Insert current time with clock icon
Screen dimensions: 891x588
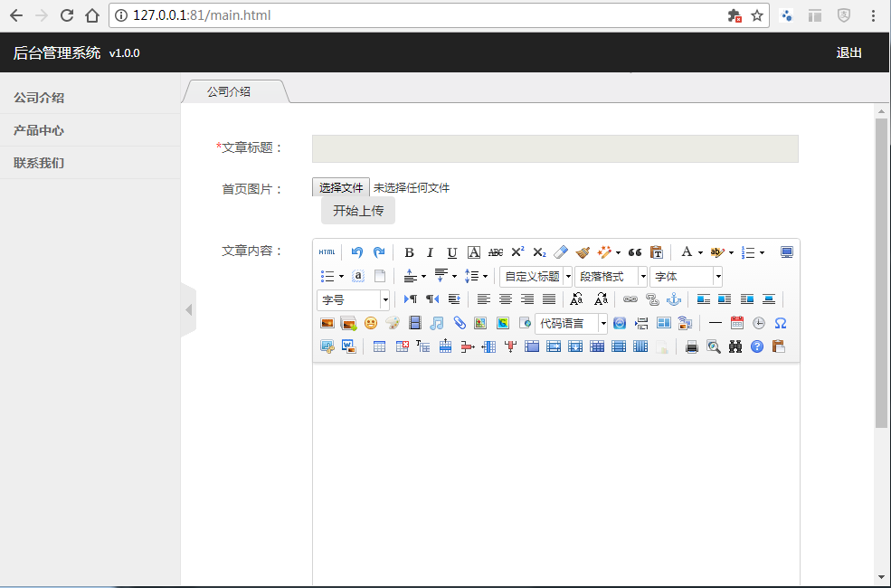[759, 323]
